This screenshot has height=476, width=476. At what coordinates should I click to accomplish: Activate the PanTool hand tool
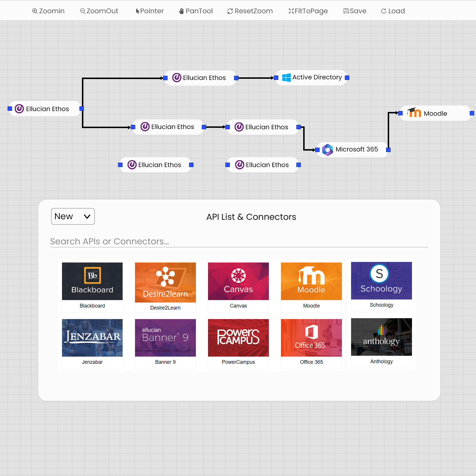[196, 11]
